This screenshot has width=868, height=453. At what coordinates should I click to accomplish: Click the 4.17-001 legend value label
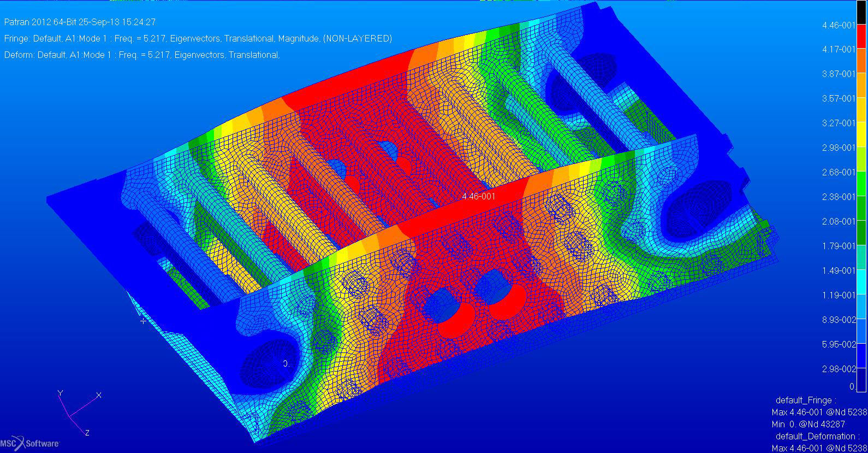coord(839,50)
